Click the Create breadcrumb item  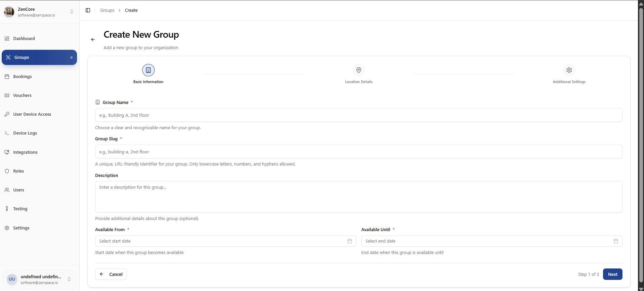point(131,10)
